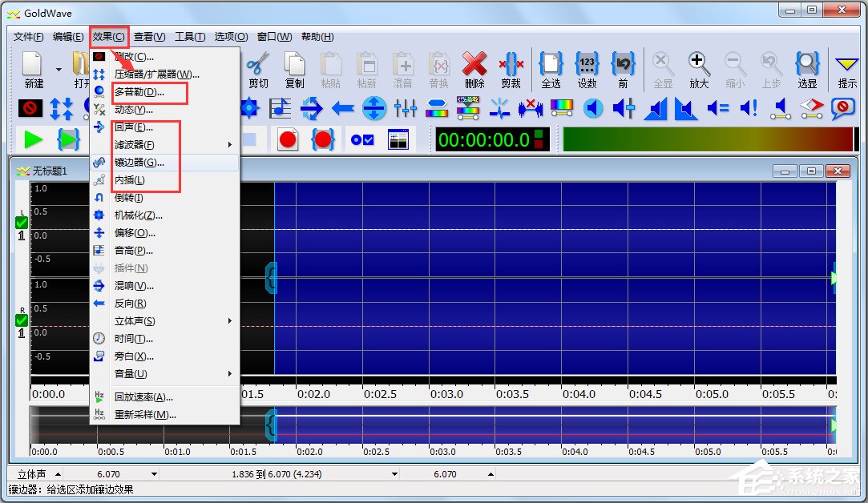
Task: Click the green play-selection button with blue brackets
Action: 69,139
